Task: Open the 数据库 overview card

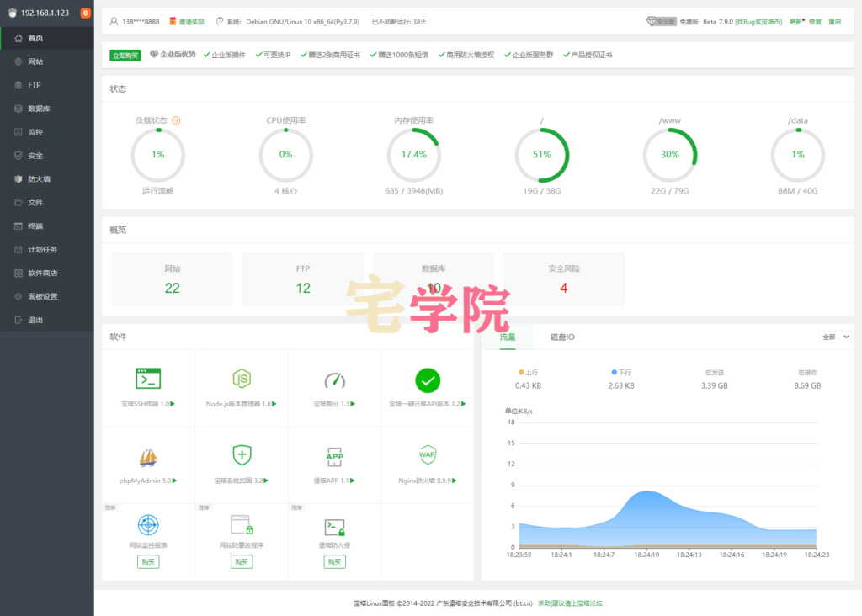Action: [434, 279]
